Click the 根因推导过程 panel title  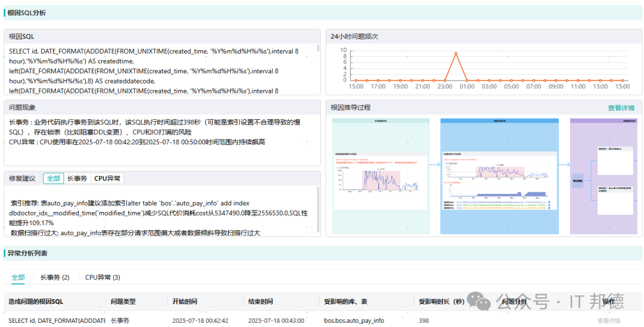[351, 107]
